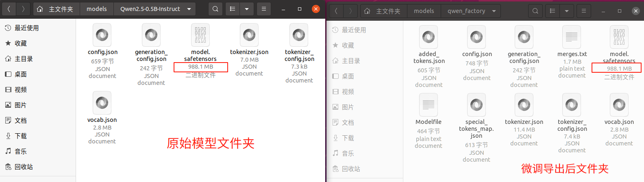
Task: Open 最近使用 in left window sidebar
Action: [38, 28]
